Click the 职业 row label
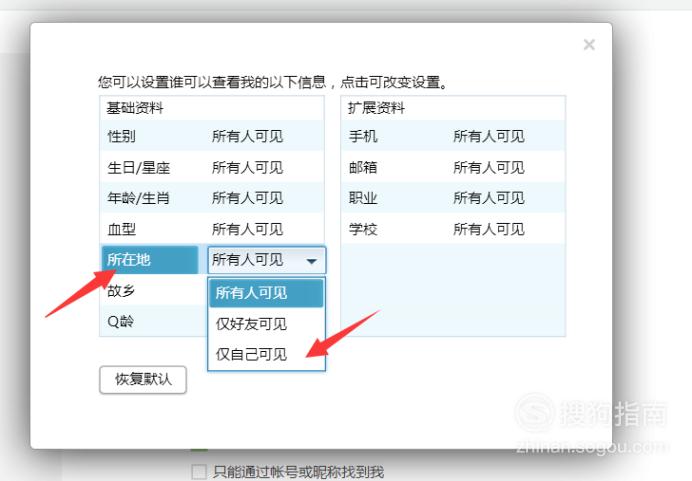Viewport: 692px width, 481px height. (x=363, y=198)
